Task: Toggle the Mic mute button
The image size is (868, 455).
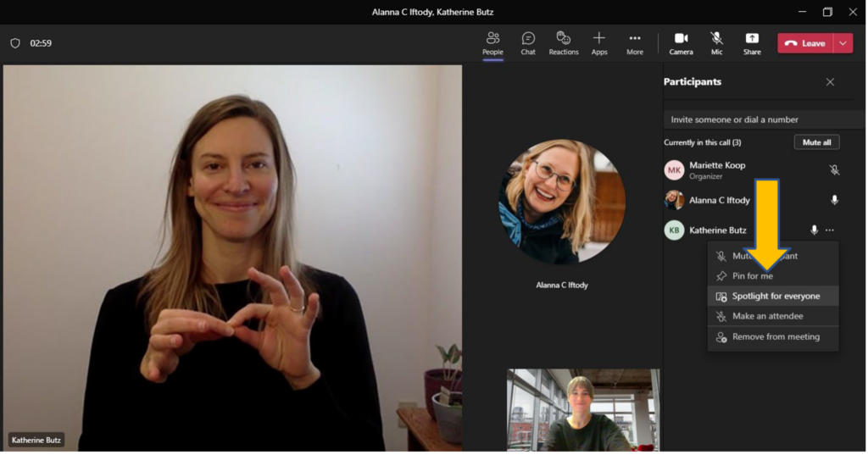Action: 716,43
